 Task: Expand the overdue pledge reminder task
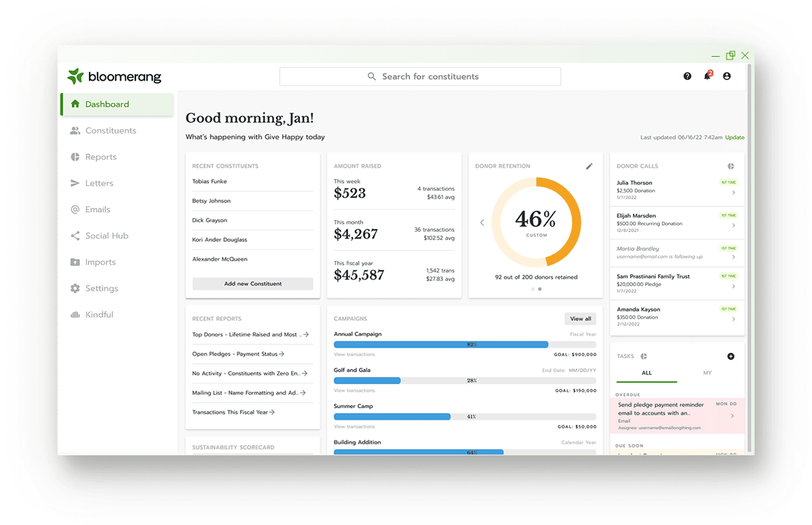coord(732,416)
